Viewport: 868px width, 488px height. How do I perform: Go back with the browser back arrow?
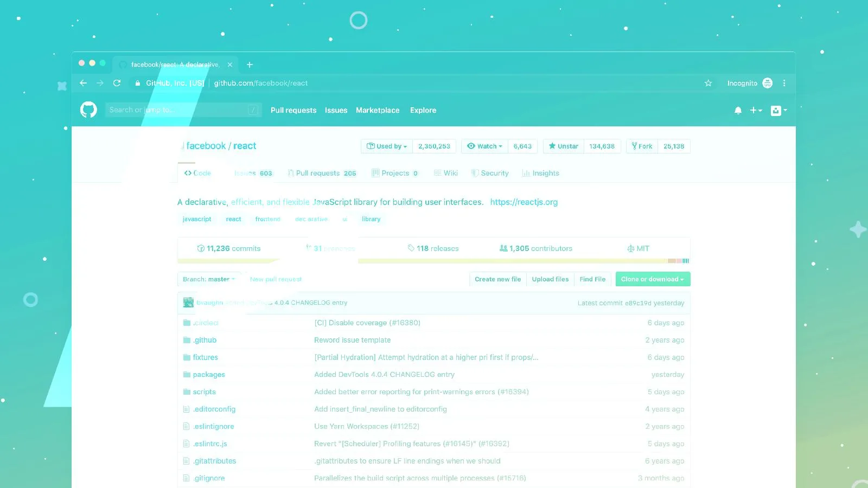click(83, 83)
